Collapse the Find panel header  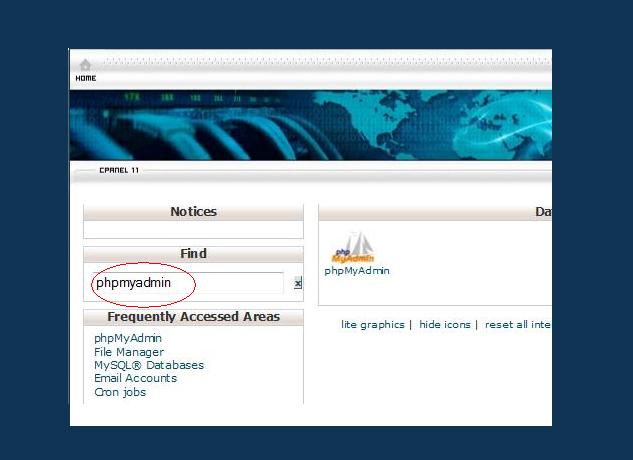pyautogui.click(x=193, y=254)
